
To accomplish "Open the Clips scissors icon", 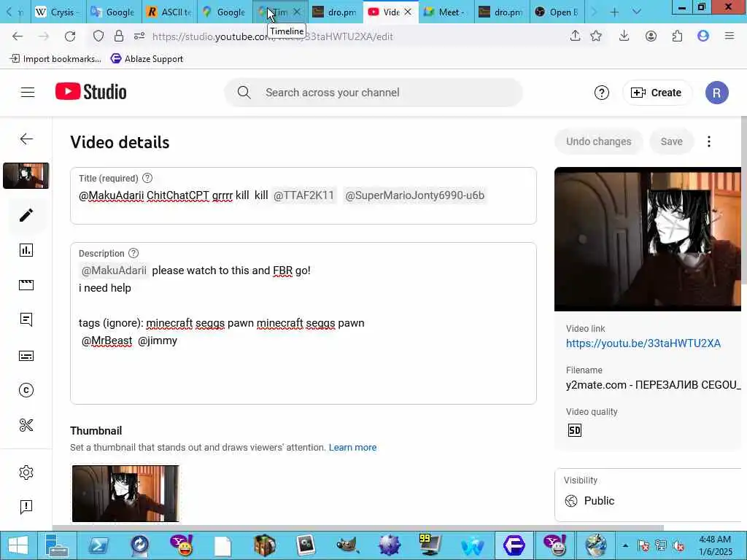I will tap(26, 425).
